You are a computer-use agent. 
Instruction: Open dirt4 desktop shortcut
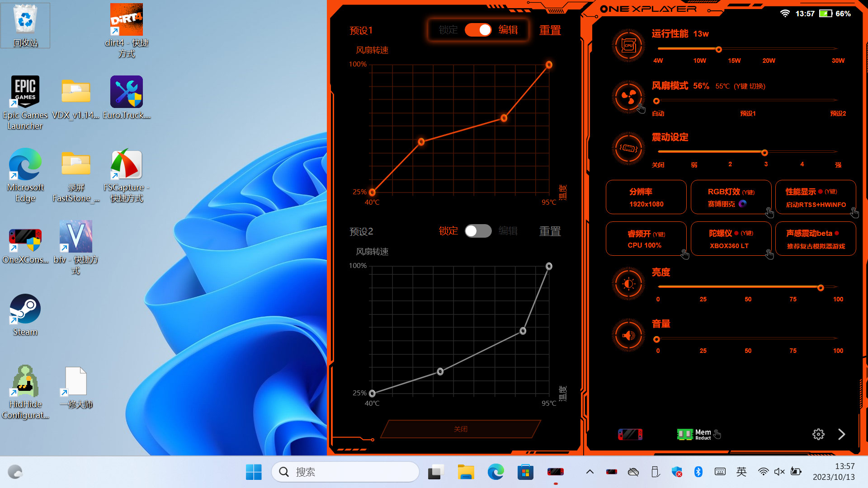pos(127,31)
